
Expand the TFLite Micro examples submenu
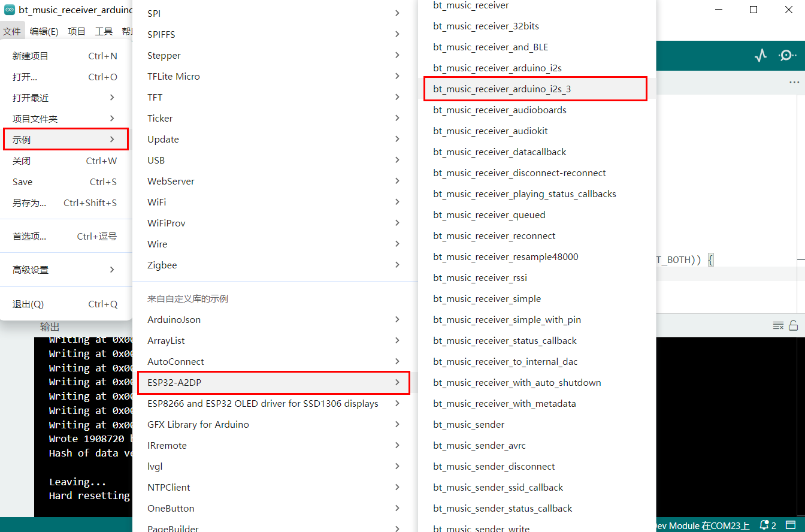[x=274, y=76]
